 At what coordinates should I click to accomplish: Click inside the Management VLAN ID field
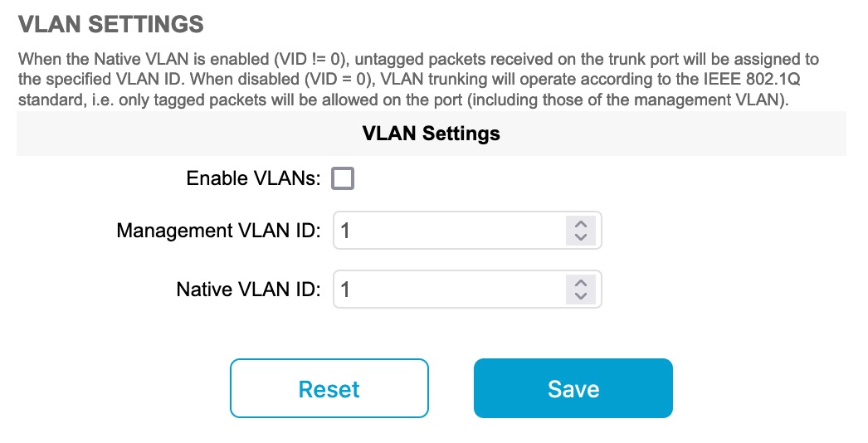(x=448, y=231)
